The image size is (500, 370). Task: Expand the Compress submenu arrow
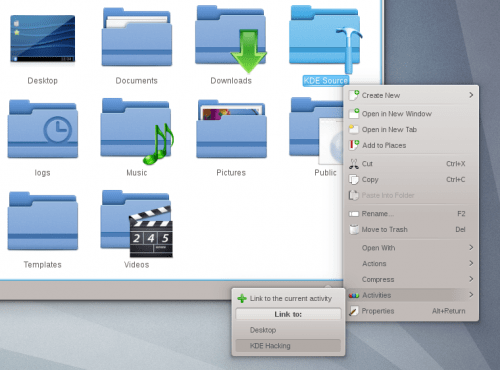[471, 279]
